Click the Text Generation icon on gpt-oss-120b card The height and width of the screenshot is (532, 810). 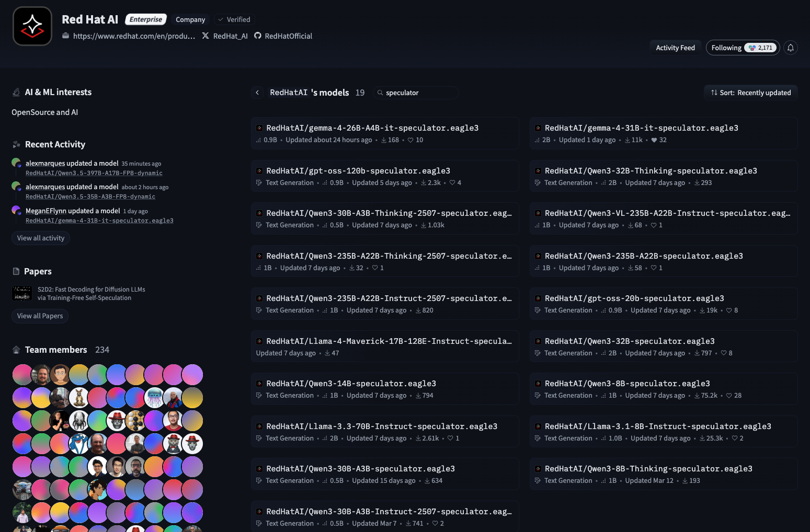tap(259, 183)
